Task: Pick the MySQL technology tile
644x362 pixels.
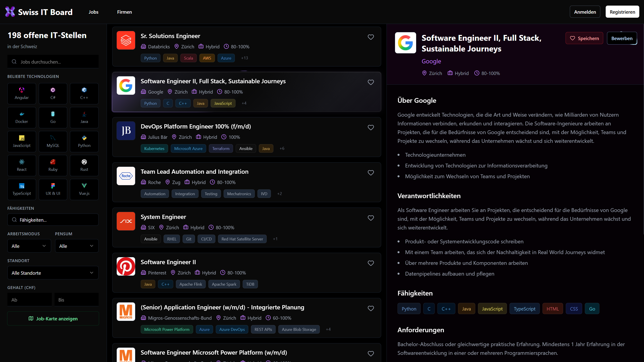Action: 53,141
